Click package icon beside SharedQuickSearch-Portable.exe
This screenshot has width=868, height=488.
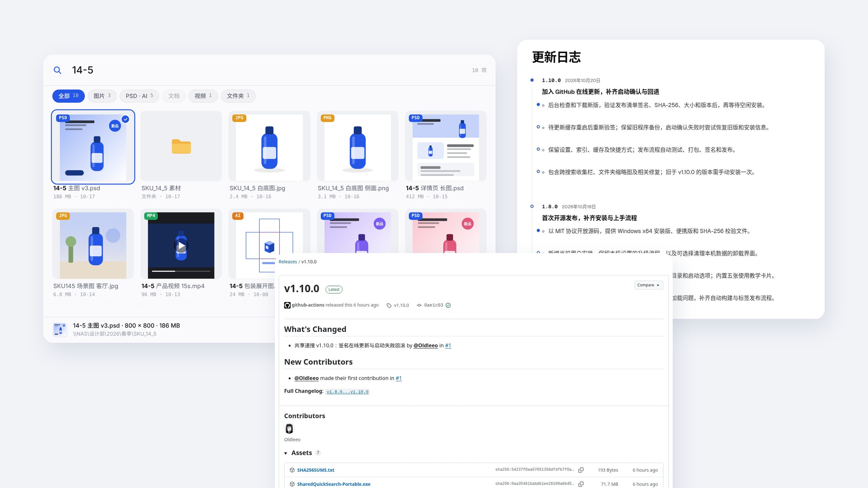click(292, 484)
